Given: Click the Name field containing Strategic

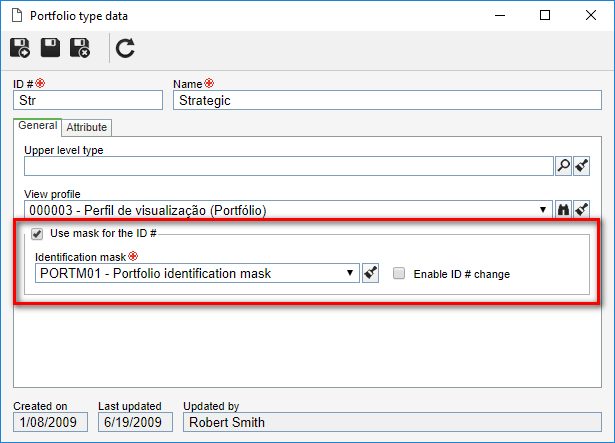Looking at the screenshot, I should pyautogui.click(x=387, y=100).
